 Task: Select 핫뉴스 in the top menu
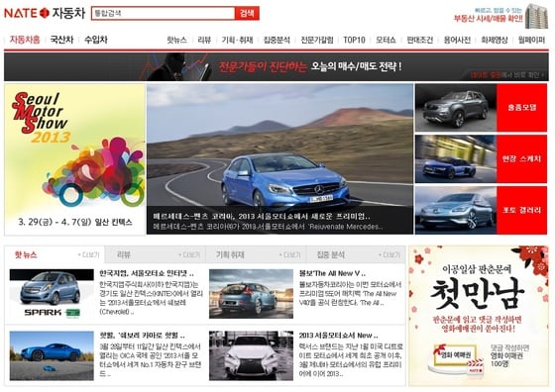coord(176,40)
